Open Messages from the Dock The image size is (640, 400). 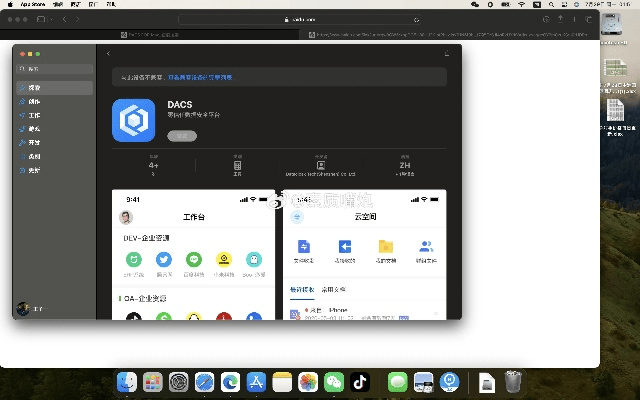tap(398, 382)
